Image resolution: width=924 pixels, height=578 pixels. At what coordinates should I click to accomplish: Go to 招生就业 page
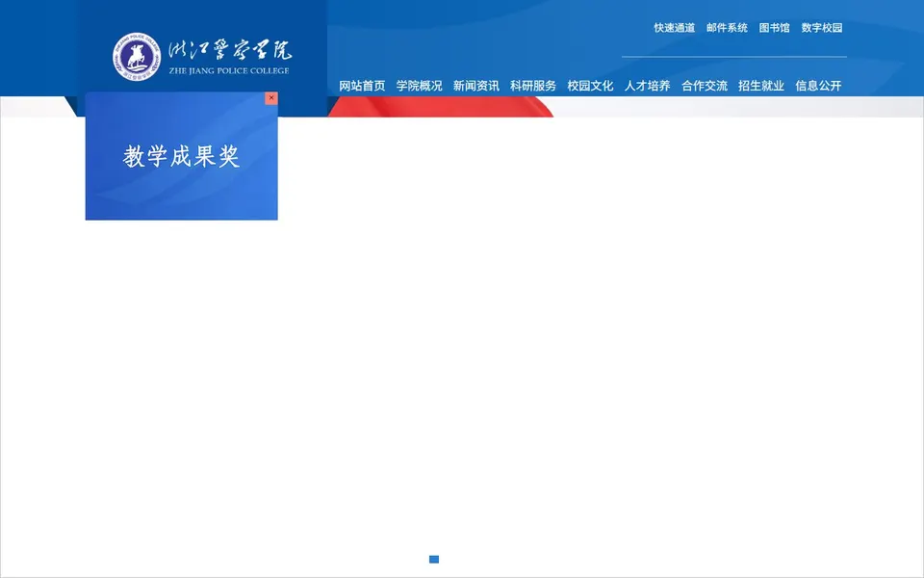coord(761,86)
